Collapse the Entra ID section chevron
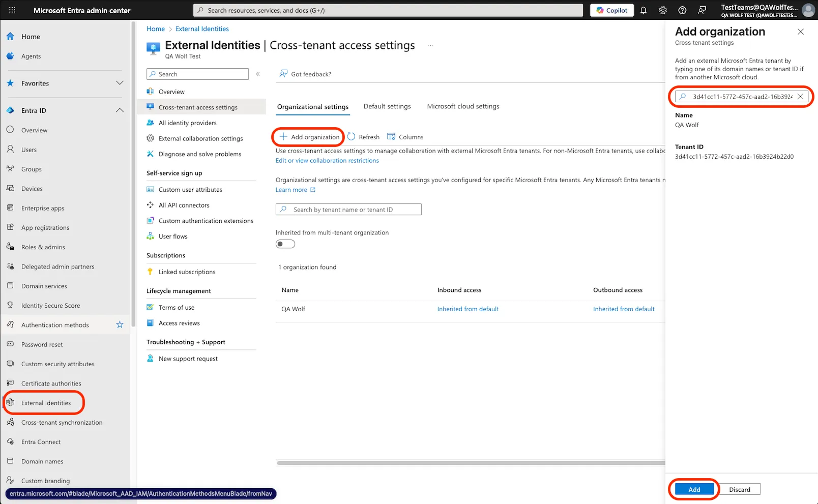 click(x=120, y=110)
